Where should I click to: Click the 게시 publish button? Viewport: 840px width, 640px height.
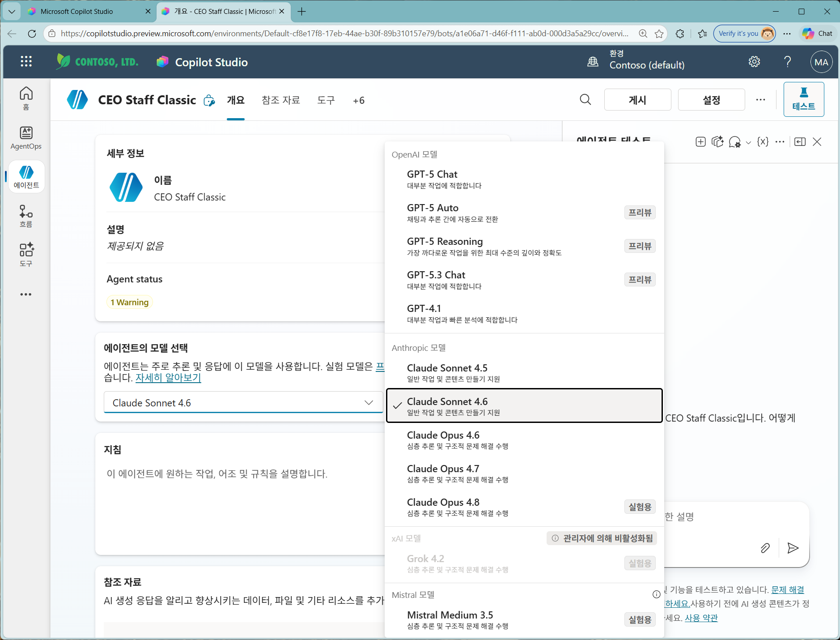tap(637, 100)
